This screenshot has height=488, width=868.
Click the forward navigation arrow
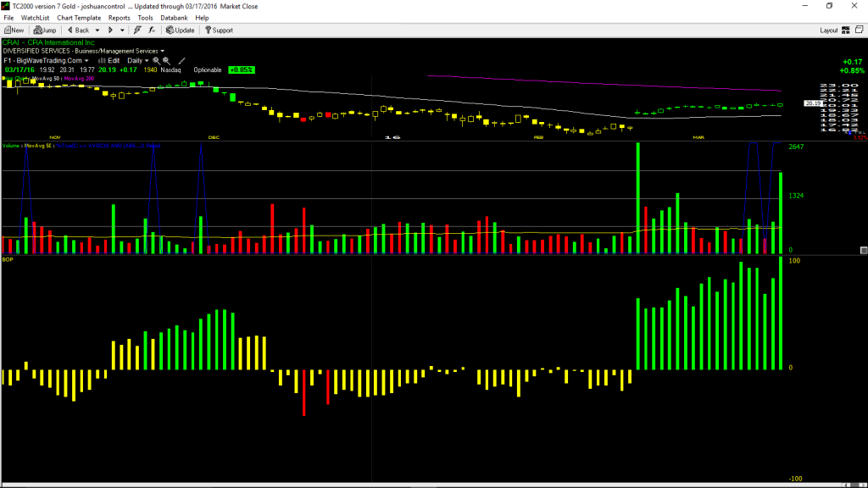click(x=110, y=30)
